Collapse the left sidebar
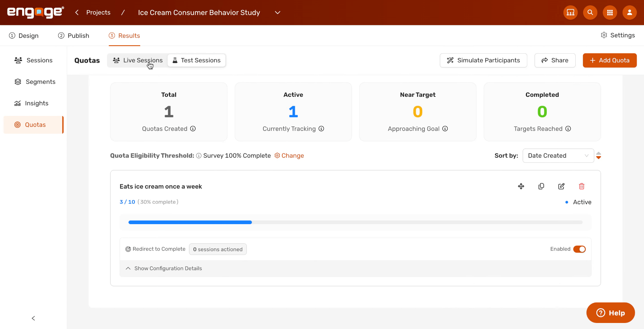 click(33, 318)
